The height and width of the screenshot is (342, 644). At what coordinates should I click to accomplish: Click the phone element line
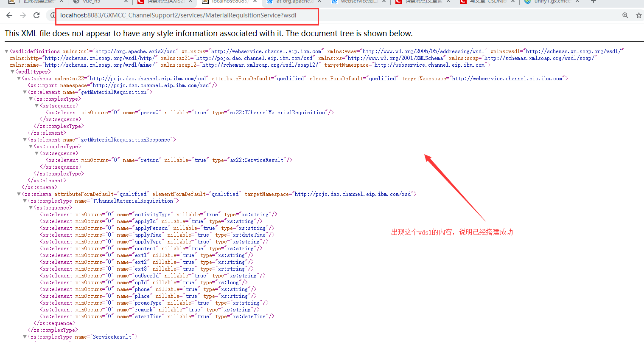point(148,289)
